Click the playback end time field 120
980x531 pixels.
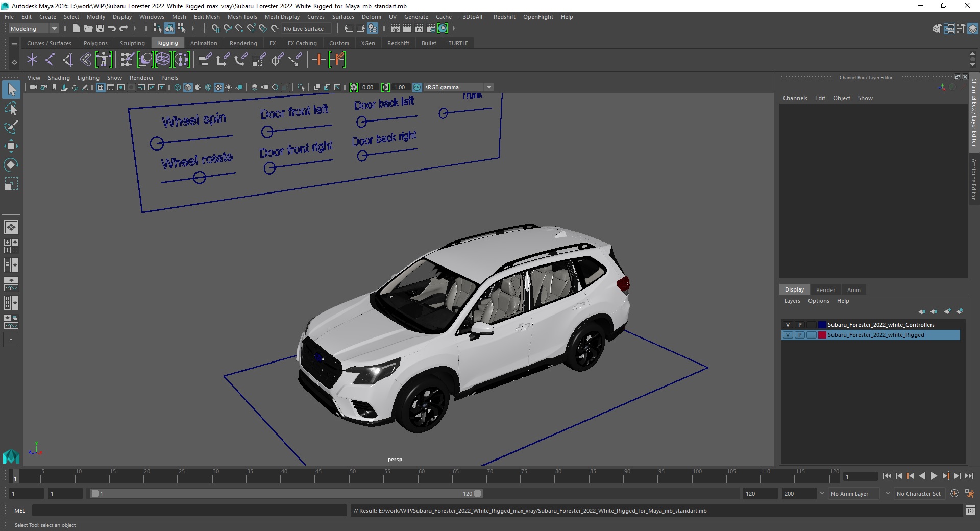(759, 494)
